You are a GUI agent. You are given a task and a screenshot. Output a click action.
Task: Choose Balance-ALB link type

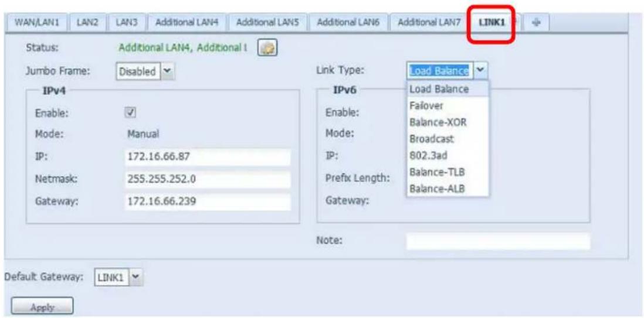(x=448, y=189)
